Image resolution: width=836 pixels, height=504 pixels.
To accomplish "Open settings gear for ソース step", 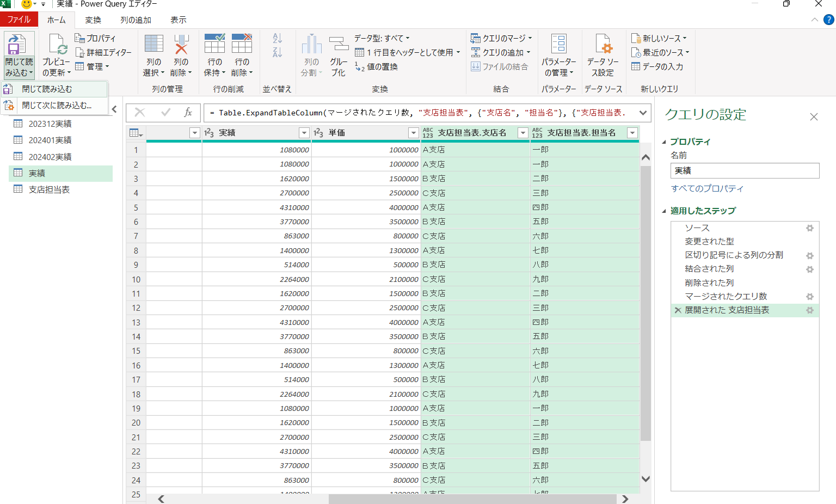I will 810,228.
